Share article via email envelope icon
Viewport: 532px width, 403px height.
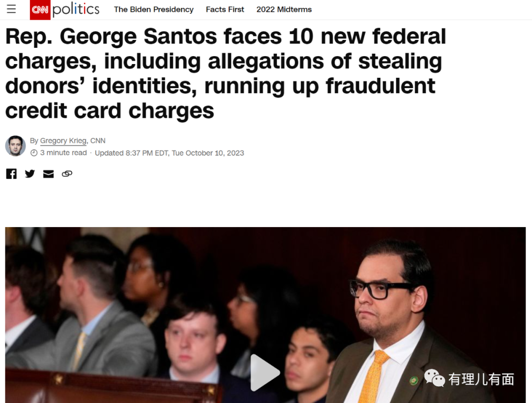pos(48,174)
